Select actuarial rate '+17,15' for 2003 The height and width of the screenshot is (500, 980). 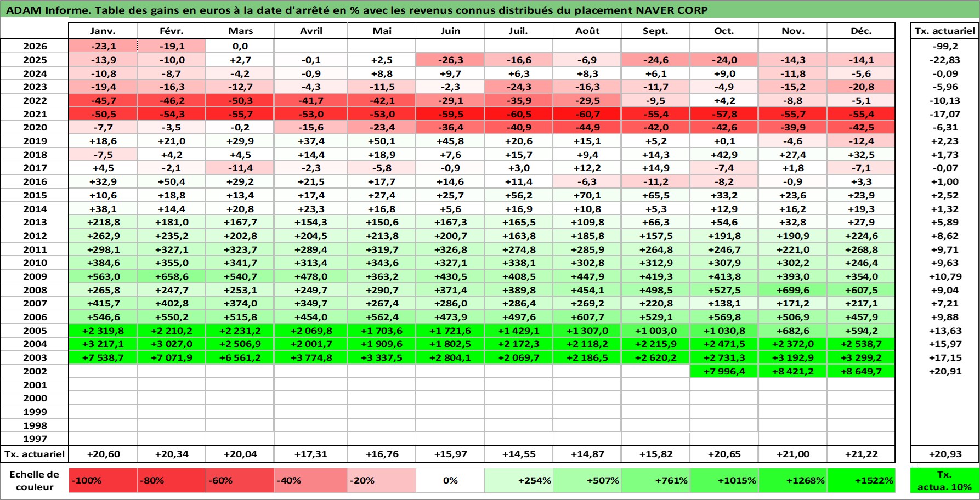click(944, 357)
